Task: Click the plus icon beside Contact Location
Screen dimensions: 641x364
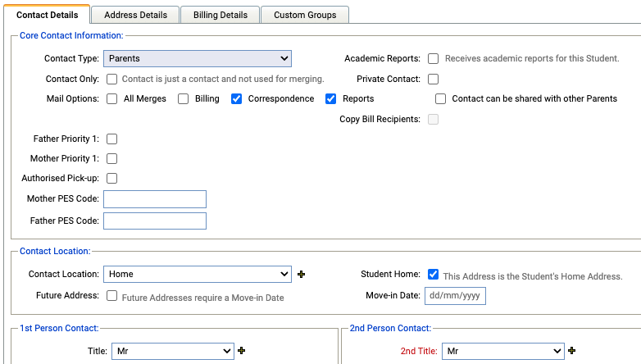Action: pyautogui.click(x=302, y=275)
